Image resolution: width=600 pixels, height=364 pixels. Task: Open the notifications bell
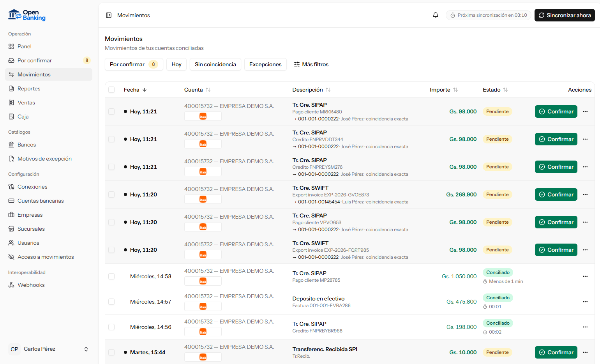[436, 15]
